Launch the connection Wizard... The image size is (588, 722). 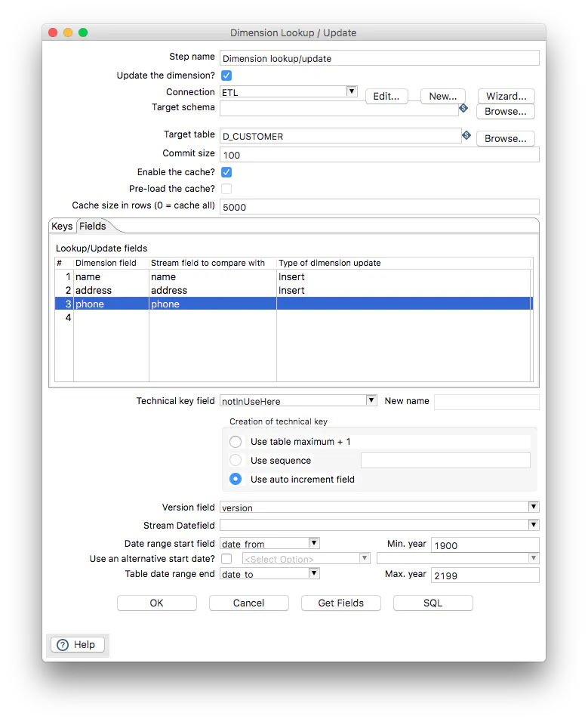506,96
